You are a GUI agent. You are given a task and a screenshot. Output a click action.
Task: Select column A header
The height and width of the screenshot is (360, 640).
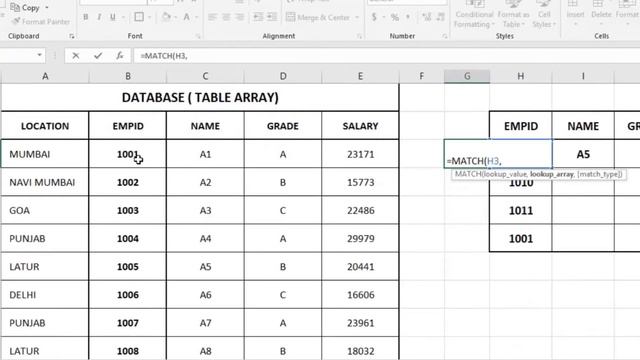tap(45, 76)
